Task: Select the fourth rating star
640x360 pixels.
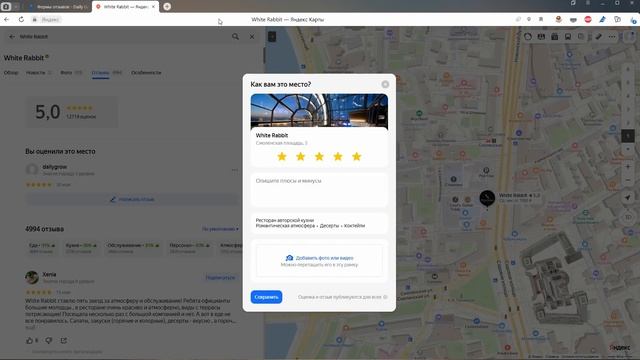Action: pyautogui.click(x=338, y=156)
